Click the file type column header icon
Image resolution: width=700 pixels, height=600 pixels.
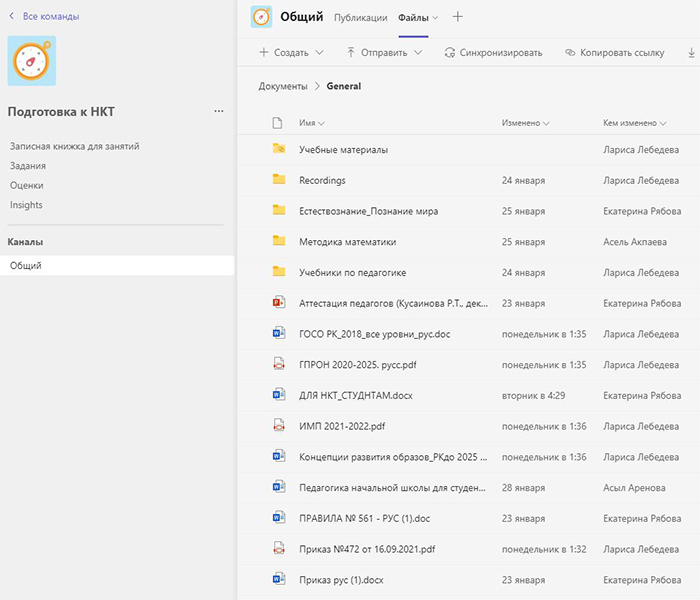(x=279, y=123)
